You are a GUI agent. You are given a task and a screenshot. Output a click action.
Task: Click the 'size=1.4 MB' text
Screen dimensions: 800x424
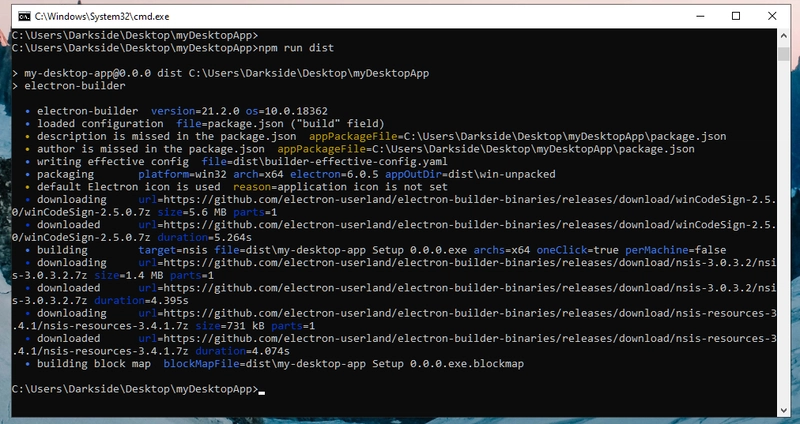tap(129, 275)
